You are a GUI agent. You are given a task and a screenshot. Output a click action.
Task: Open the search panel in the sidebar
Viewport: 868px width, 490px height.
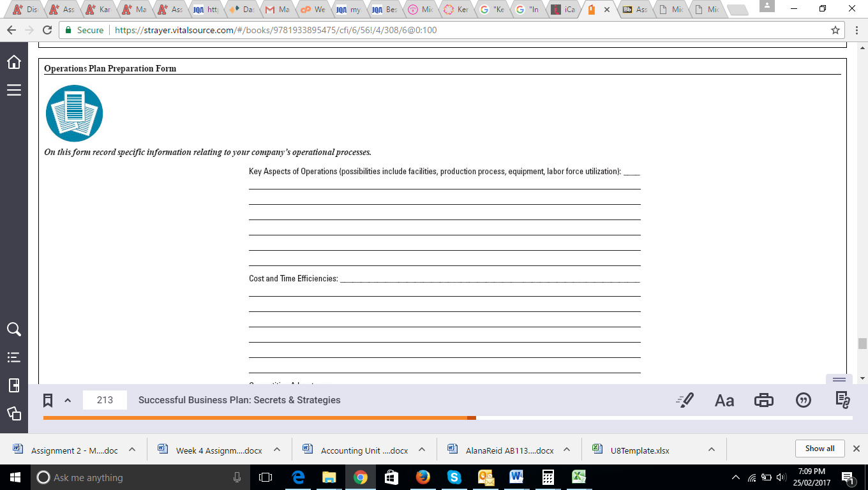tap(13, 329)
